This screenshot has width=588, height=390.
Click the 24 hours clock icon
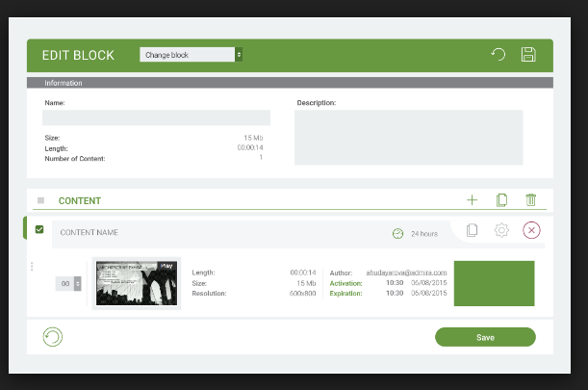[397, 233]
